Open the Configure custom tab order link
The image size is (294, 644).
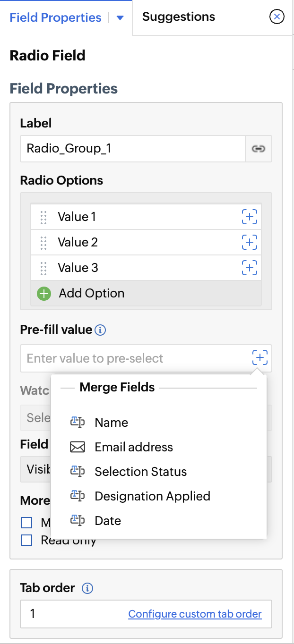coord(195,614)
